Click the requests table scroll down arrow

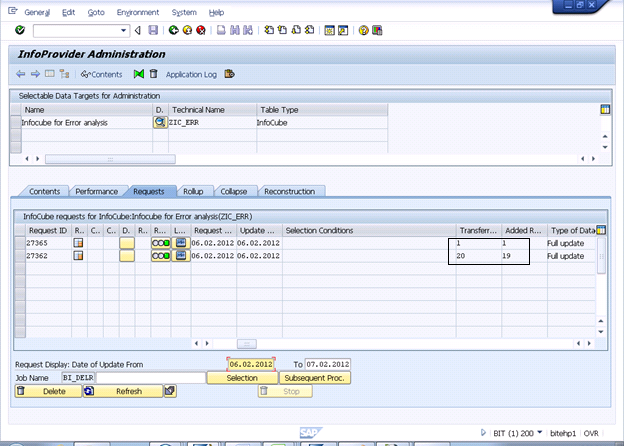click(601, 332)
